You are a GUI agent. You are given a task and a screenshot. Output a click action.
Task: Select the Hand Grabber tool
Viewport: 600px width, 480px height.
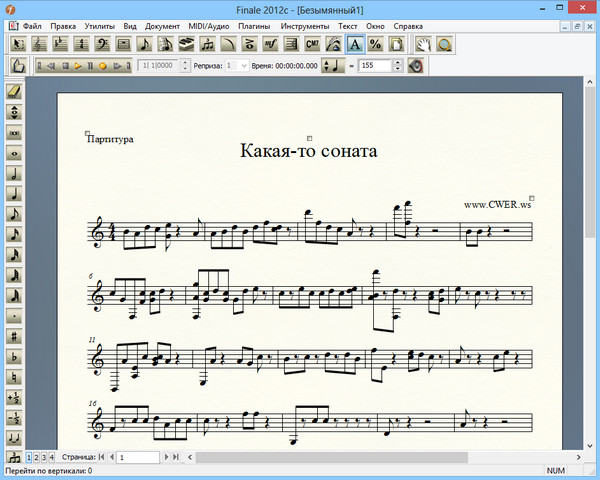[424, 43]
